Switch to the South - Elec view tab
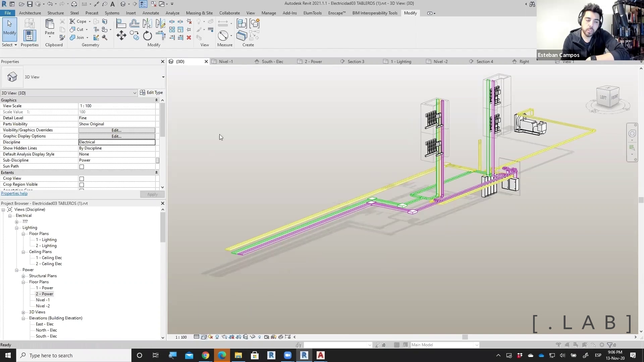The image size is (644, 362). pos(272,62)
